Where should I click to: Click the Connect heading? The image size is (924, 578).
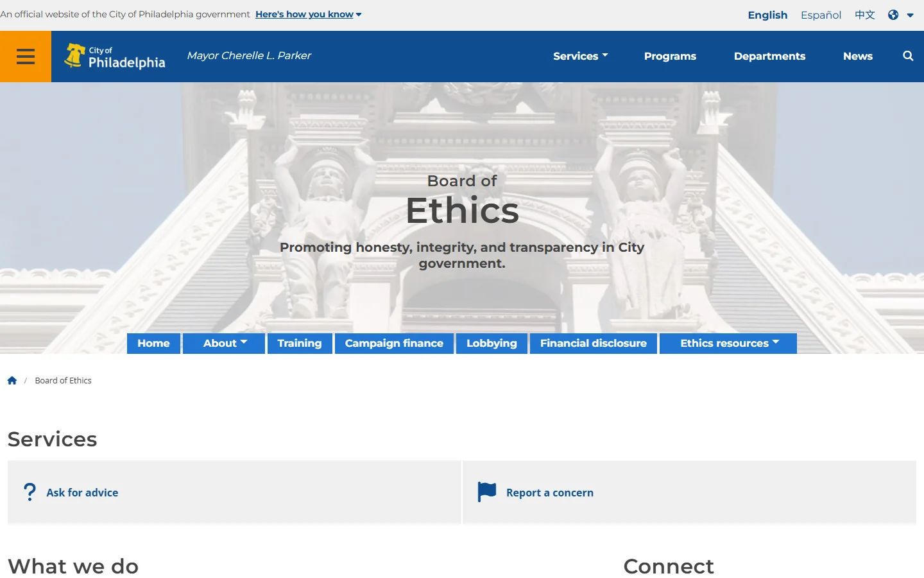pyautogui.click(x=669, y=566)
